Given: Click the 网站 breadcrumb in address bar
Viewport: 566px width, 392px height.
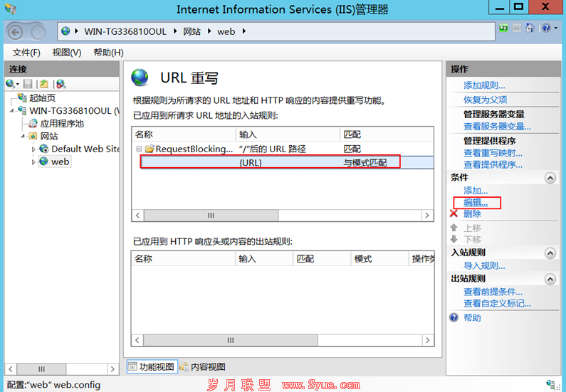Looking at the screenshot, I should (x=192, y=32).
